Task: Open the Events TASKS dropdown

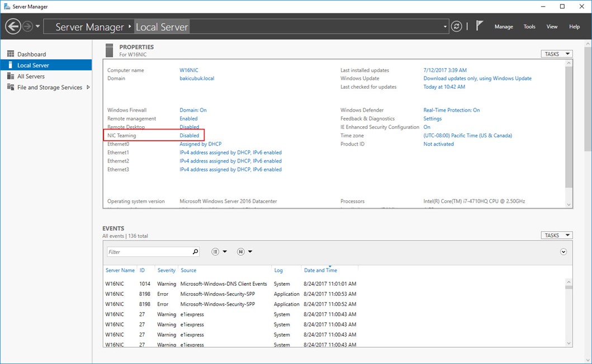Action: coord(557,236)
